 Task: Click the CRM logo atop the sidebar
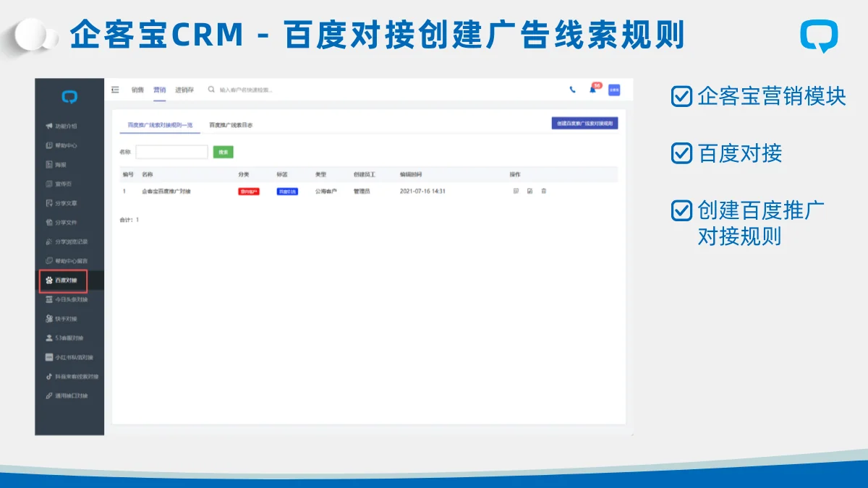[69, 96]
